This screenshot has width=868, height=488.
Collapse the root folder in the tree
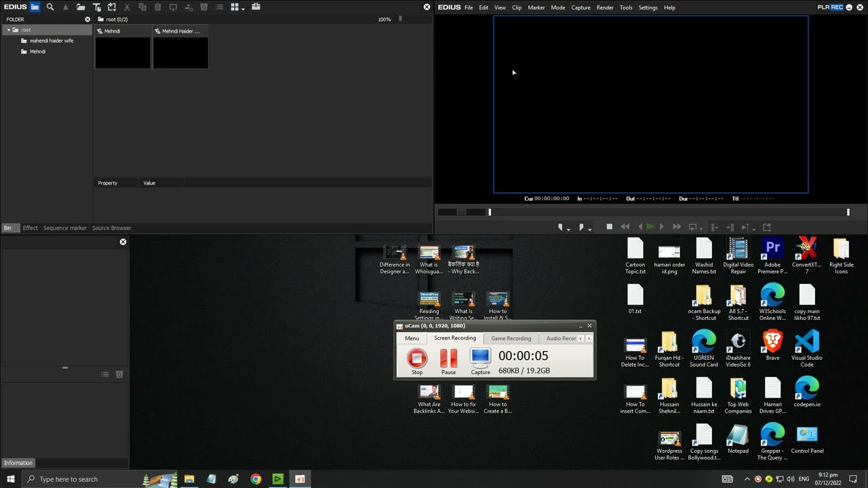(x=8, y=30)
